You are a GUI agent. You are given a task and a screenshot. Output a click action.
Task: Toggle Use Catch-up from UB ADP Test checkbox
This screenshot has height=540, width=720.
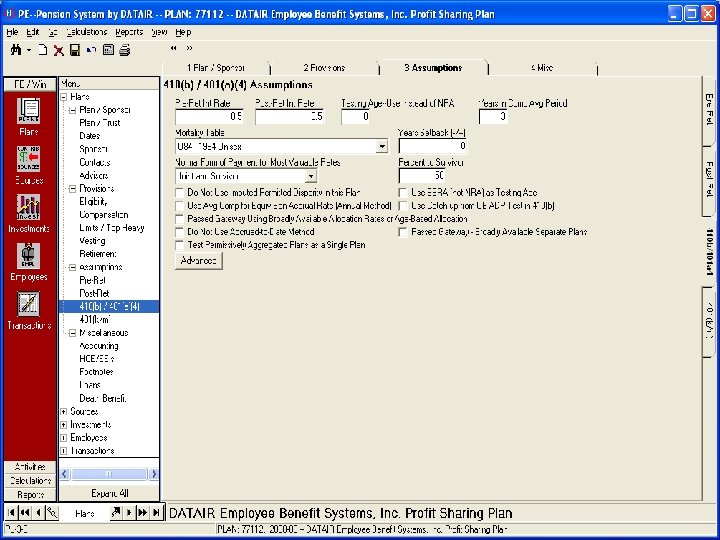[403, 206]
